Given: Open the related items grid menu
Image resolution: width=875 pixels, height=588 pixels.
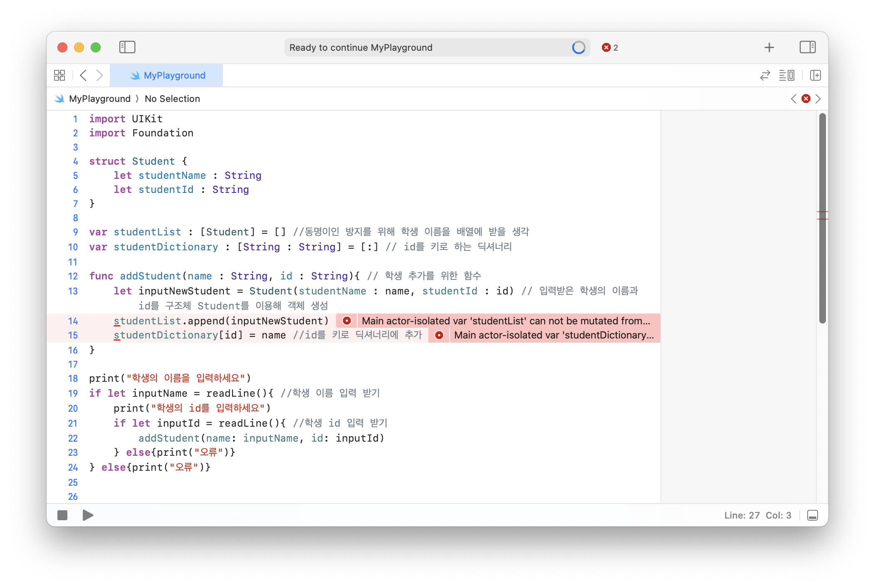Looking at the screenshot, I should [x=59, y=75].
